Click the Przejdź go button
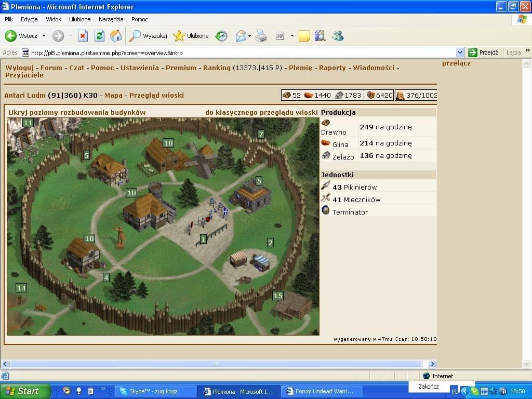This screenshot has width=532, height=399. [x=483, y=52]
